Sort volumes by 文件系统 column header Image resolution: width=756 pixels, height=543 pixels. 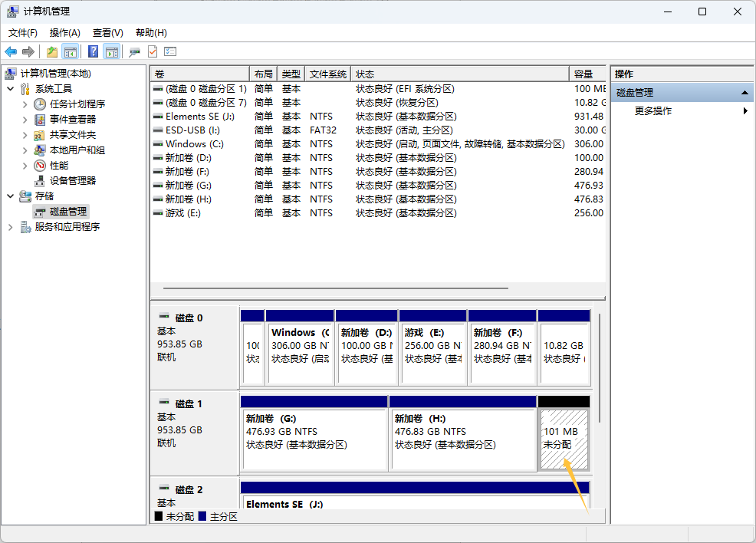click(x=327, y=74)
